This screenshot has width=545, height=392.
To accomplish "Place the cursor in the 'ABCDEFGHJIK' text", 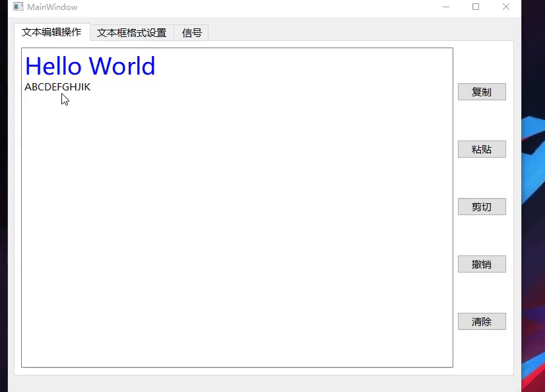I will coord(57,86).
